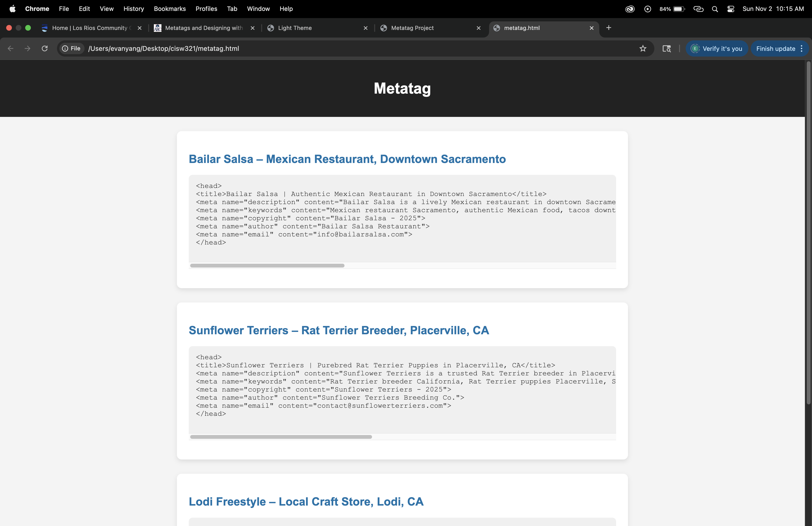Click the page reload icon
The width and height of the screenshot is (812, 526).
(45, 48)
